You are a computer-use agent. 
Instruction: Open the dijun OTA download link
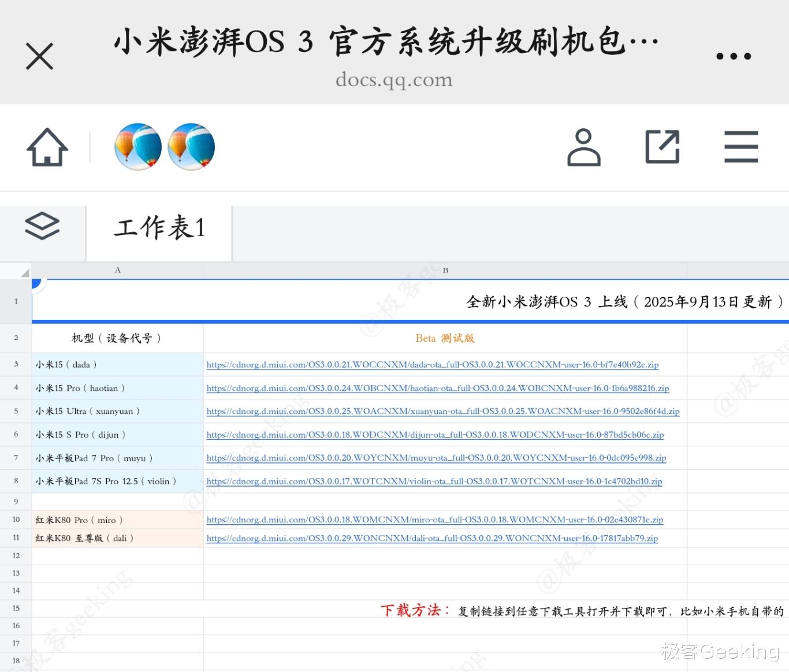[x=435, y=435]
